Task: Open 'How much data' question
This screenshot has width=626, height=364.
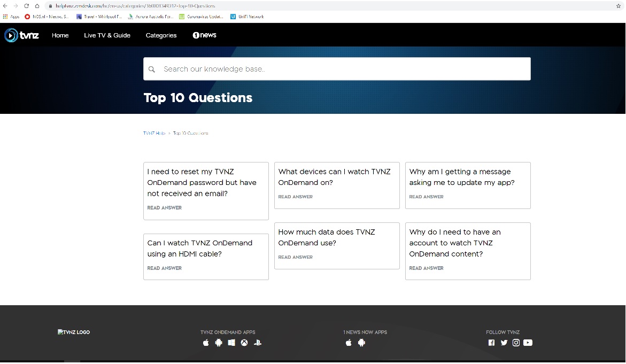Action: click(x=327, y=237)
